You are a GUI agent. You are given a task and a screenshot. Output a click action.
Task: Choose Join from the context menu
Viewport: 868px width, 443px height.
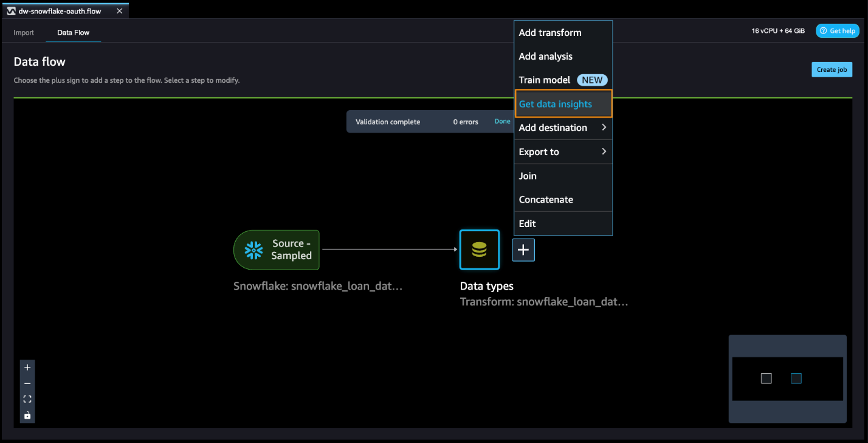pos(527,176)
